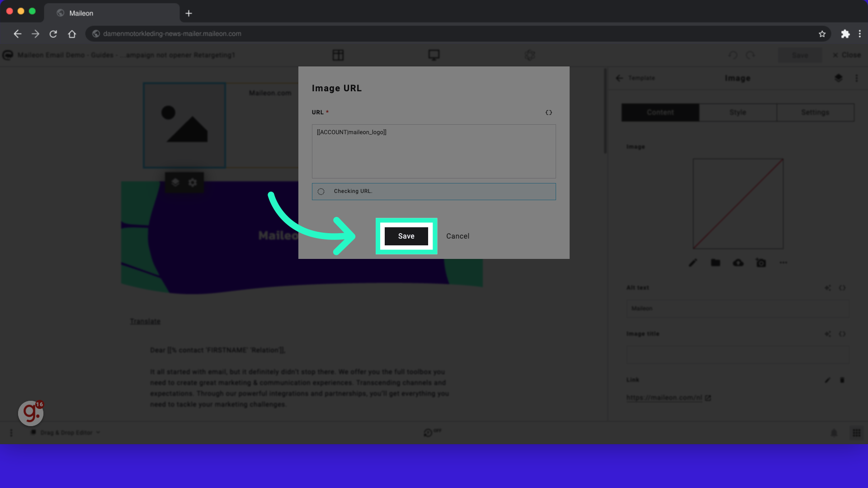The height and width of the screenshot is (488, 868).
Task: Browse image folder icon
Action: [x=715, y=263]
